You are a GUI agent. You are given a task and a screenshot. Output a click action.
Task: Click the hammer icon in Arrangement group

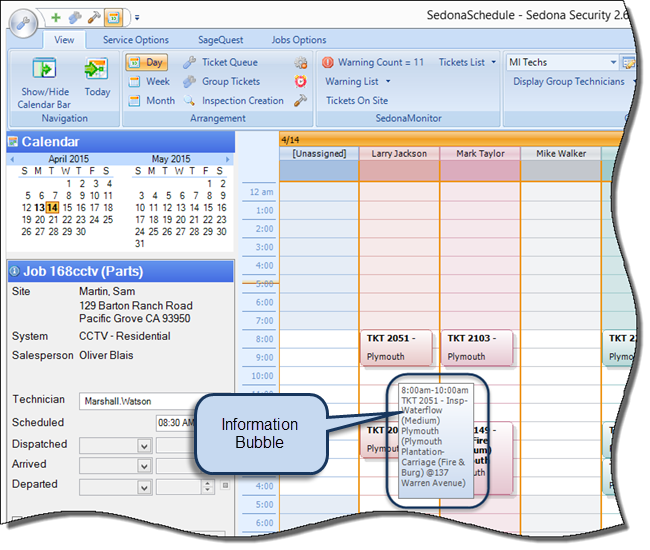[x=301, y=100]
